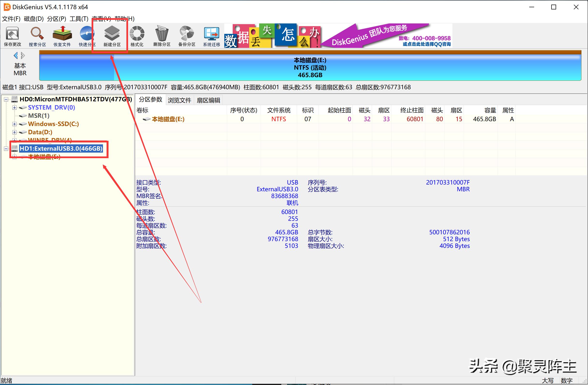This screenshot has height=385, width=588.
Task: Open the 磁盘(D) menu
Action: (33, 19)
